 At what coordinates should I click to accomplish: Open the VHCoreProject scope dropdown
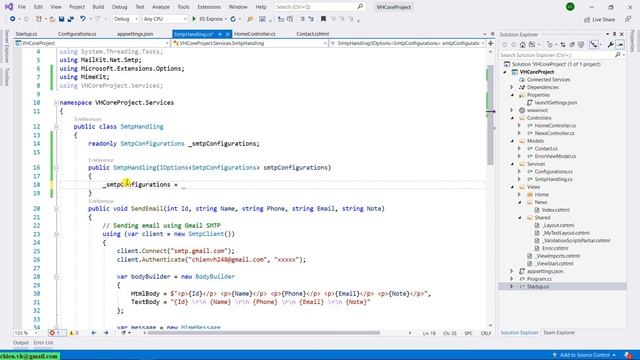pos(92,43)
